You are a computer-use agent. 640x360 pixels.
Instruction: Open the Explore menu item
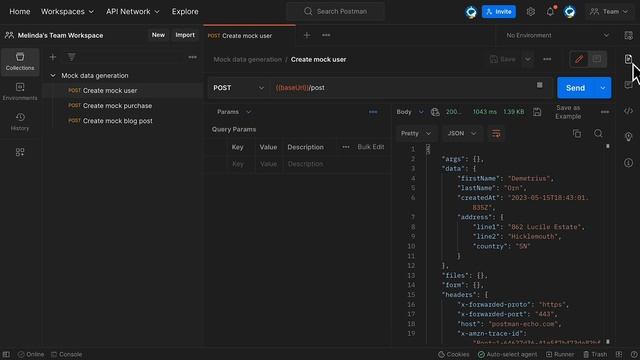pyautogui.click(x=185, y=11)
